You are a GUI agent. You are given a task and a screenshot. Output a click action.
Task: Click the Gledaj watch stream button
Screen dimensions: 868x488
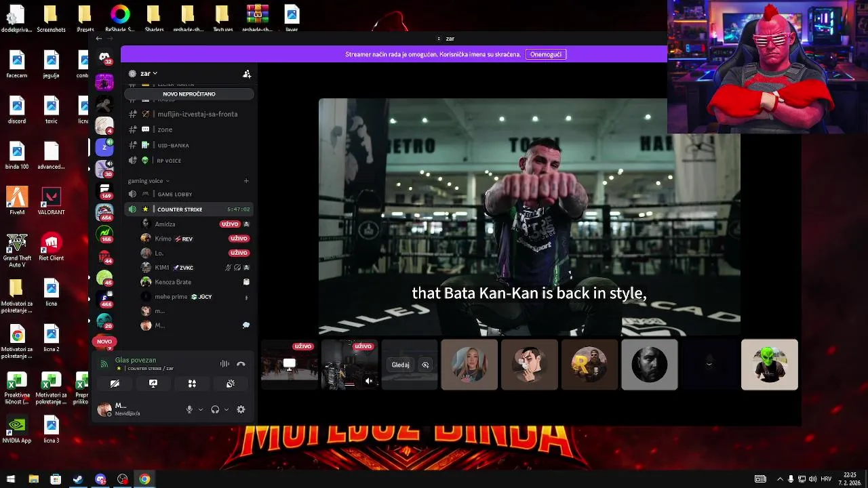point(400,365)
